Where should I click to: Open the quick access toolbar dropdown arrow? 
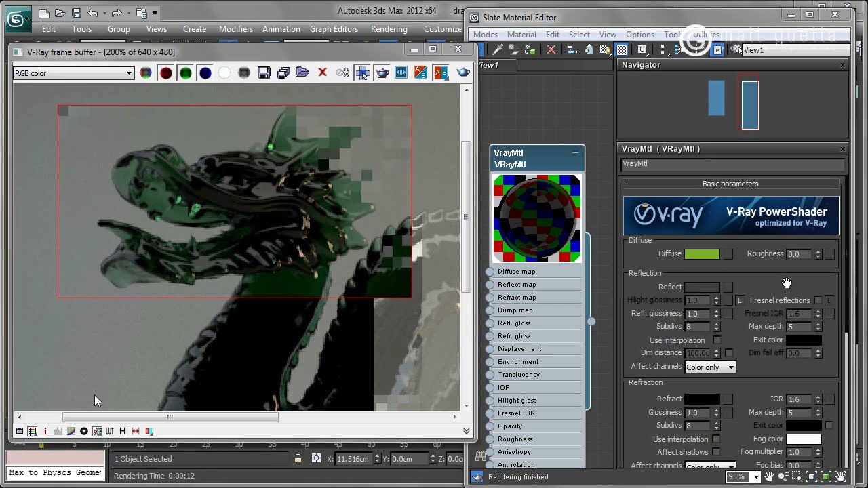coord(155,13)
